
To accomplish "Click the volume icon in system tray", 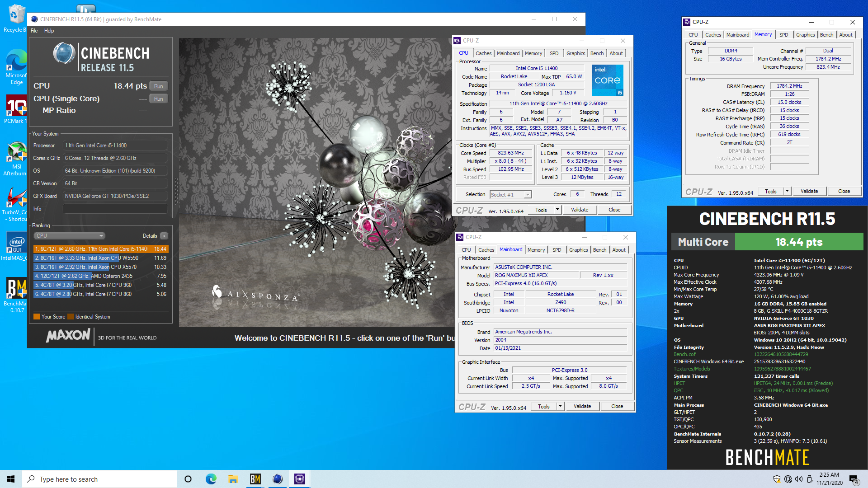I will pyautogui.click(x=799, y=479).
